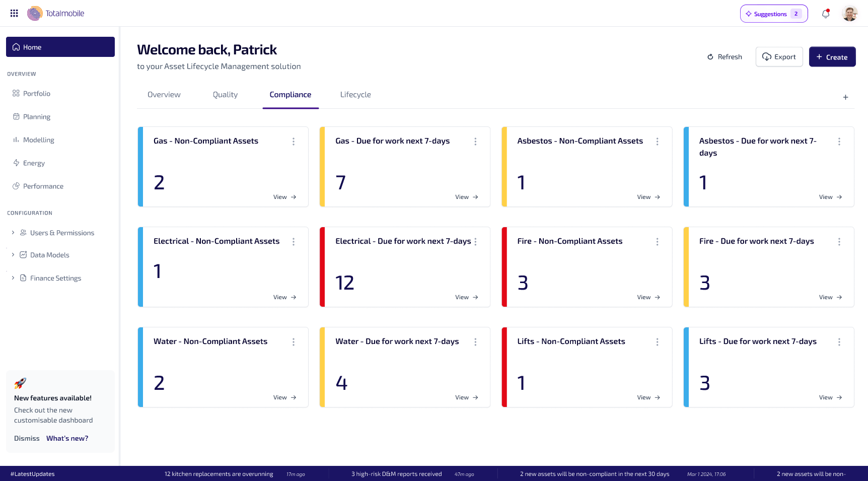868x481 pixels.
Task: Expand Finance Settings section
Action: [x=13, y=278]
